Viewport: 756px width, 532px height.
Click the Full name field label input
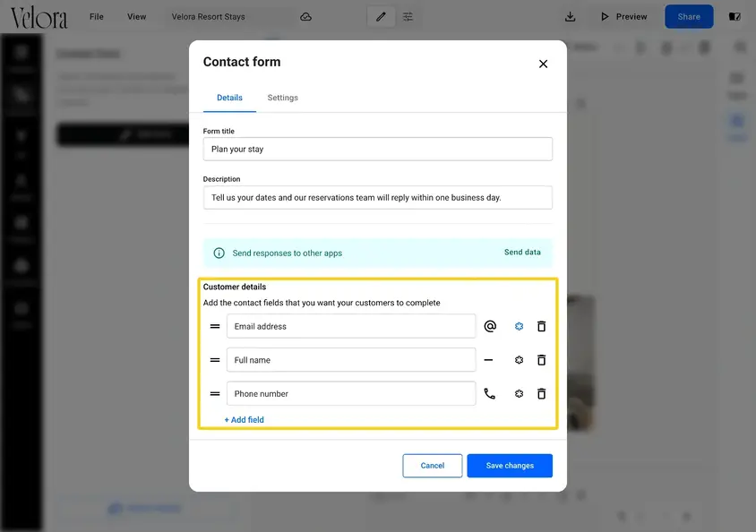[x=351, y=360]
